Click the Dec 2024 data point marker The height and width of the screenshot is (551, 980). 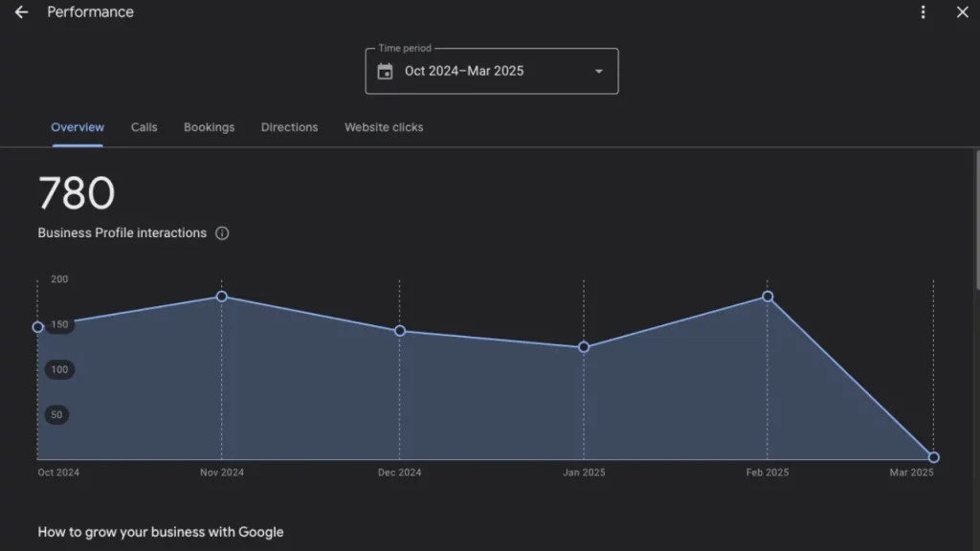[400, 331]
